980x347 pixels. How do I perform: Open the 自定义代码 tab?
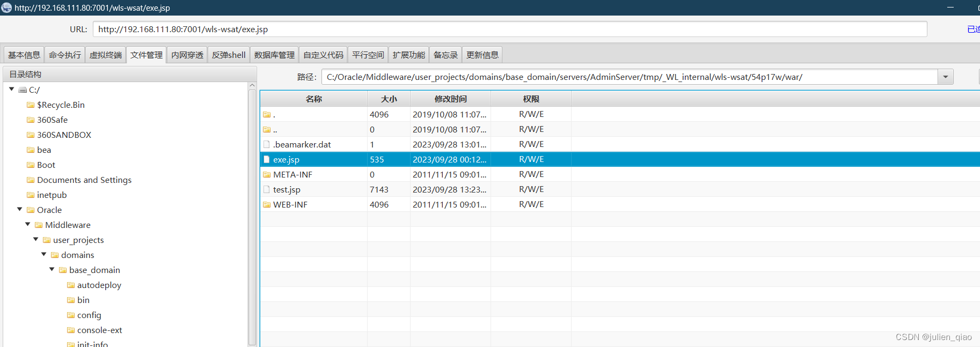[x=323, y=55]
